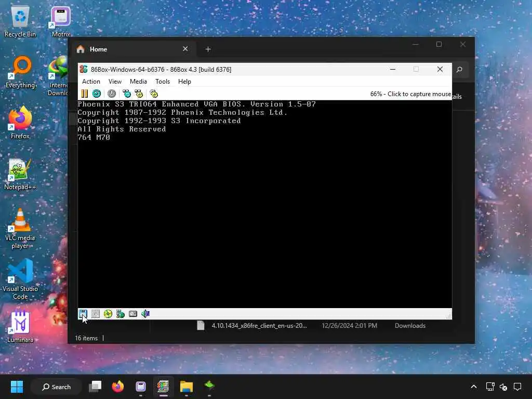Open the Media menu
The image size is (532, 399).
138,82
